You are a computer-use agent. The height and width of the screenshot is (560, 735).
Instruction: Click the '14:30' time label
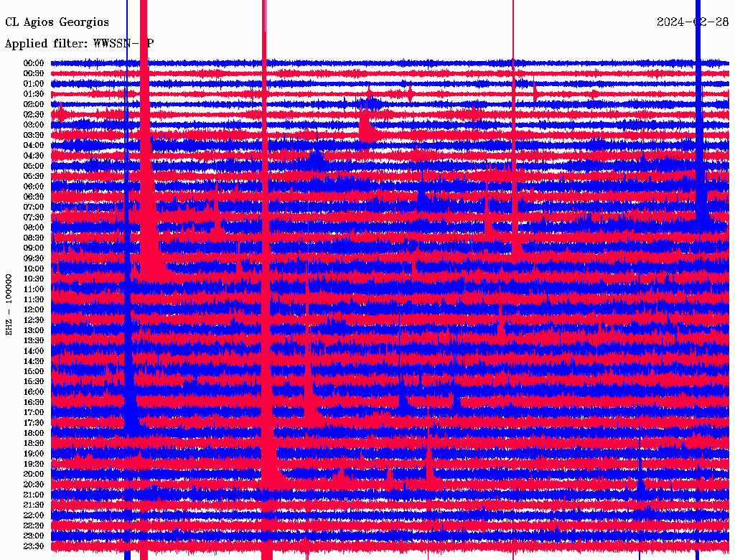34,361
